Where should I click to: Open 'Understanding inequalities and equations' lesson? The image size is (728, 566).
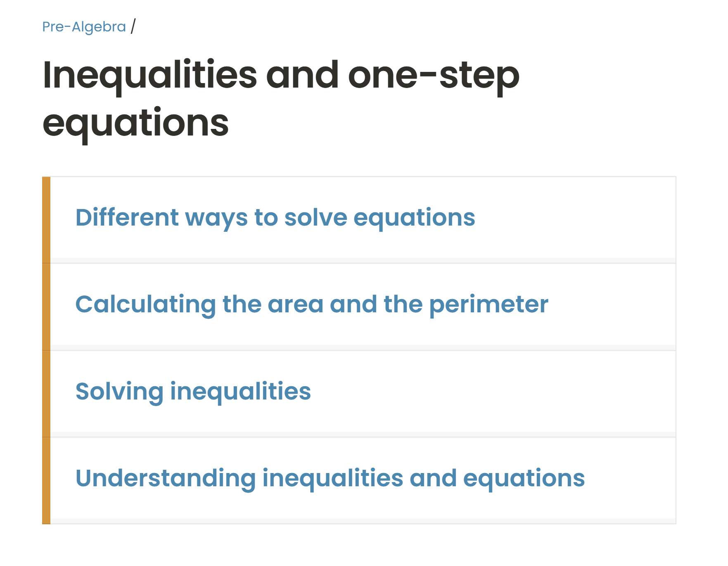(330, 478)
